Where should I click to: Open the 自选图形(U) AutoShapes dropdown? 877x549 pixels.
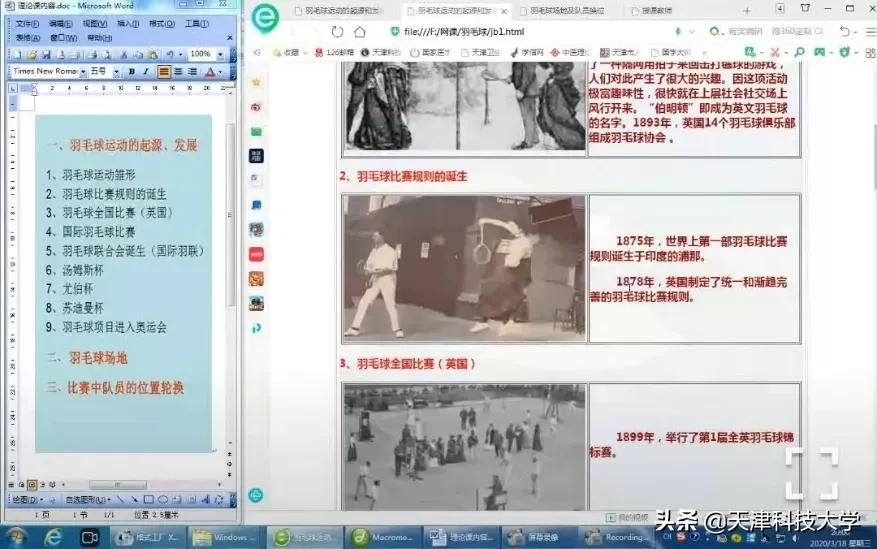tap(88, 499)
